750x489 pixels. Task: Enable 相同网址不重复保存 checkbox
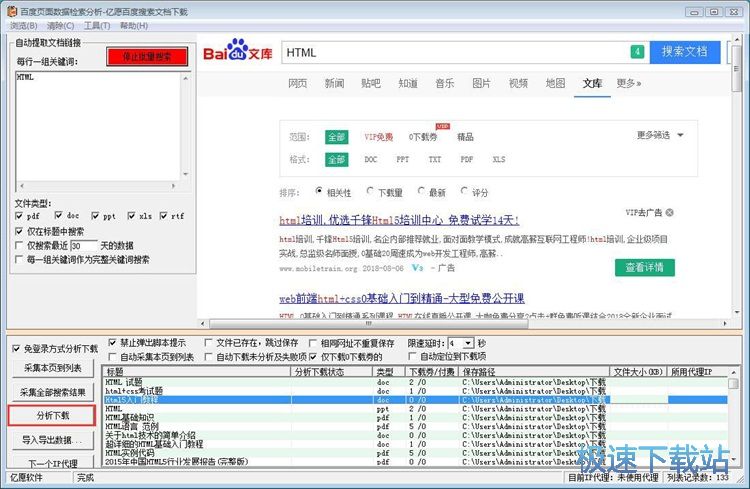[x=313, y=343]
